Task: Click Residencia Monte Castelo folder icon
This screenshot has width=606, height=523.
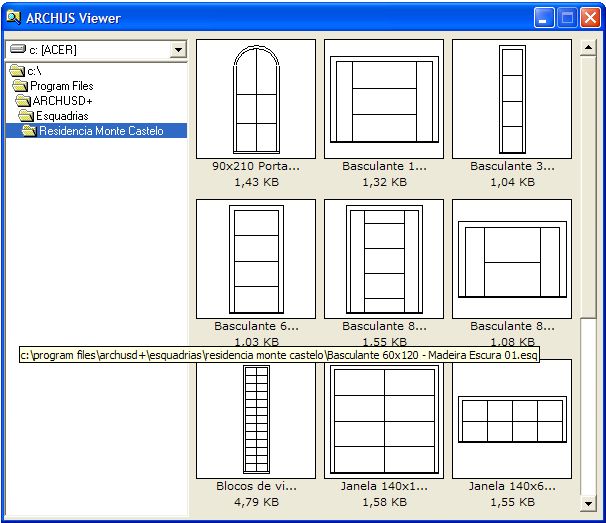Action: click(29, 131)
